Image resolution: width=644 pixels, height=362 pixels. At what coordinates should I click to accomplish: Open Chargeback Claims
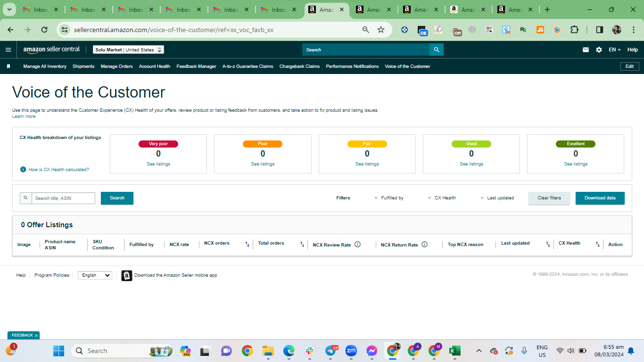pyautogui.click(x=299, y=66)
